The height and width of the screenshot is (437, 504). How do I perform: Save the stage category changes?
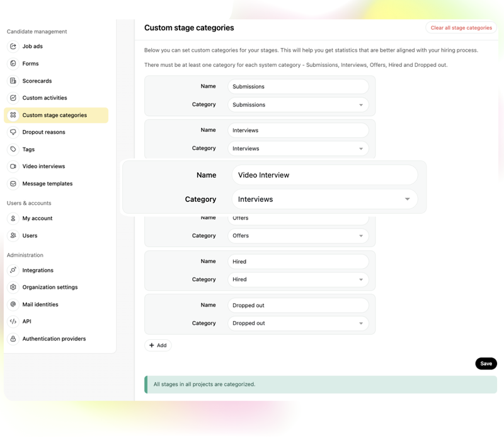point(486,363)
